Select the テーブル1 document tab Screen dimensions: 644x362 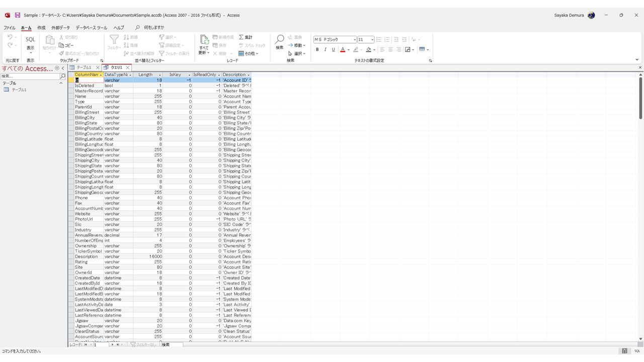85,67
